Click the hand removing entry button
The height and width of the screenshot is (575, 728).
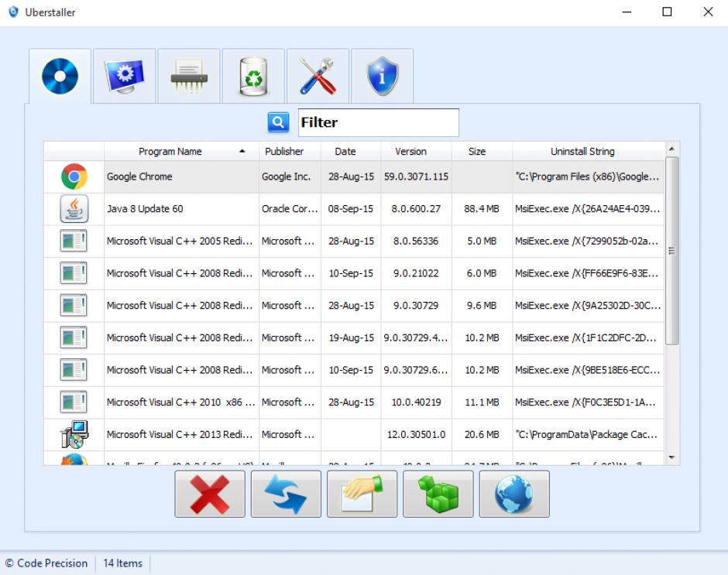(x=362, y=494)
